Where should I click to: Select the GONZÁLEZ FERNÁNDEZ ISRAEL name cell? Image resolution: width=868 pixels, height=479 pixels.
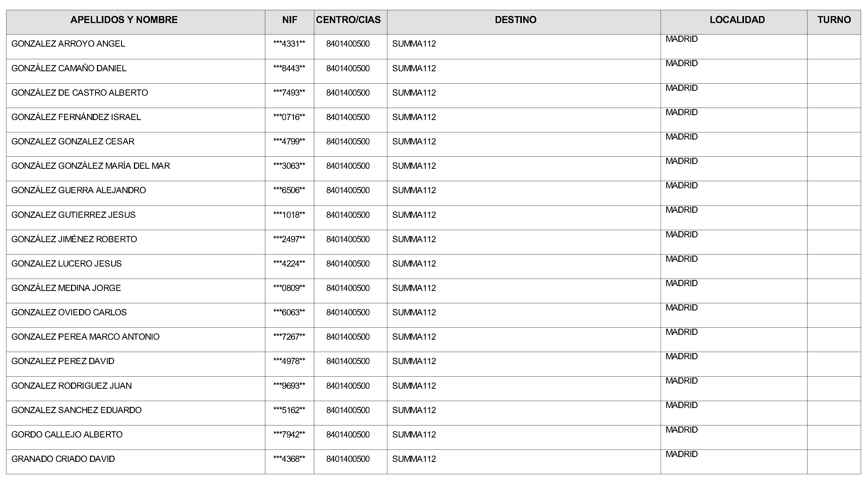76,117
